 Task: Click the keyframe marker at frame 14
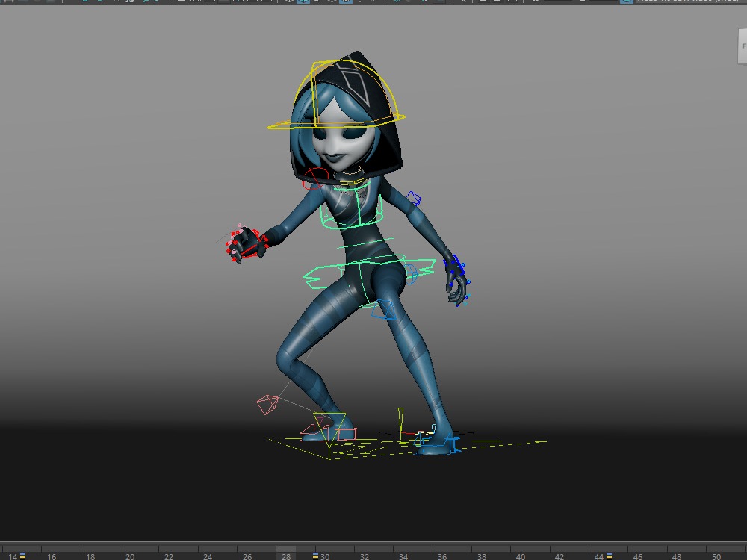(22, 556)
